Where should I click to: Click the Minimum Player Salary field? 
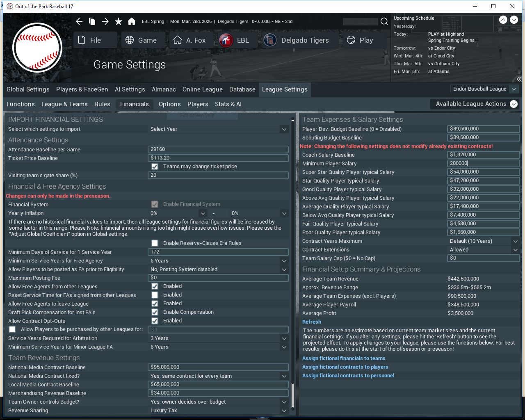(484, 163)
